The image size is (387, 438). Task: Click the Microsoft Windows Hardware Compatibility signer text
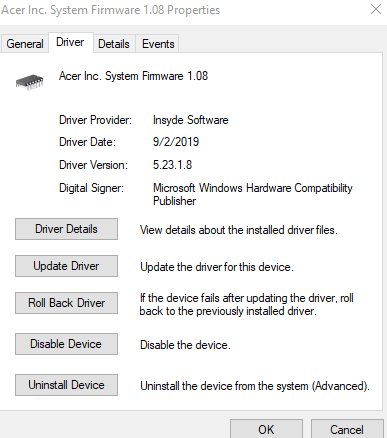coord(253,194)
